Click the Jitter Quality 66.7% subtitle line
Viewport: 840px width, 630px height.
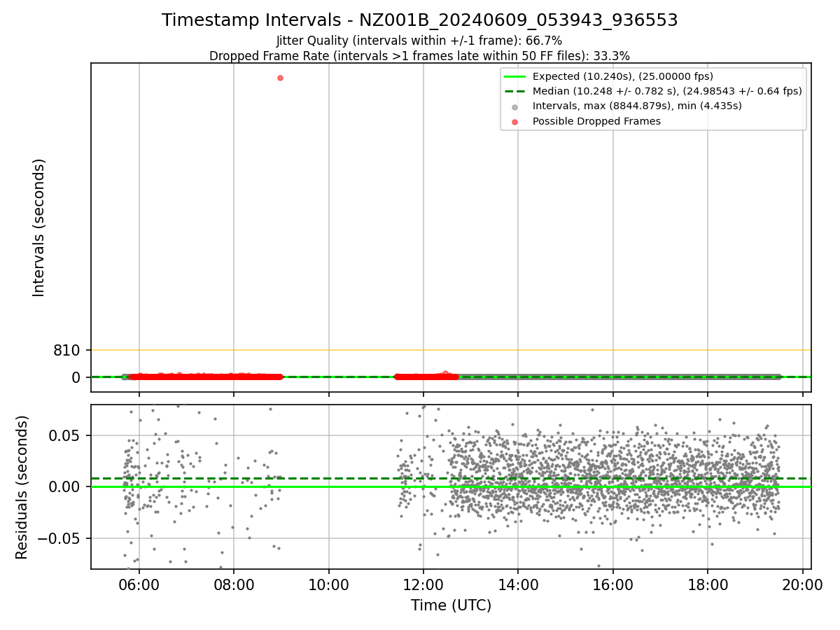coord(419,41)
